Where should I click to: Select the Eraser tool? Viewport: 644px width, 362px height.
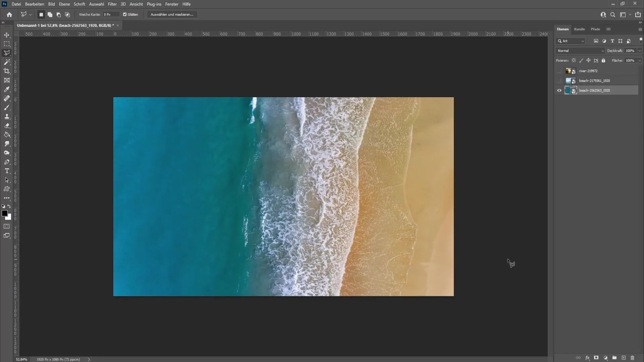click(x=7, y=126)
